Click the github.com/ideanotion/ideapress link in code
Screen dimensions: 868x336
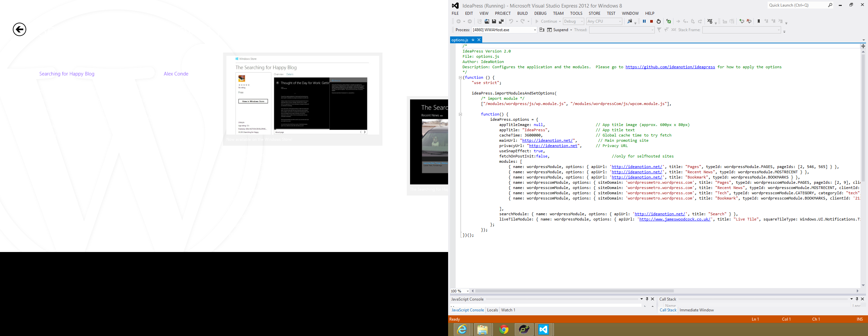[x=670, y=67]
